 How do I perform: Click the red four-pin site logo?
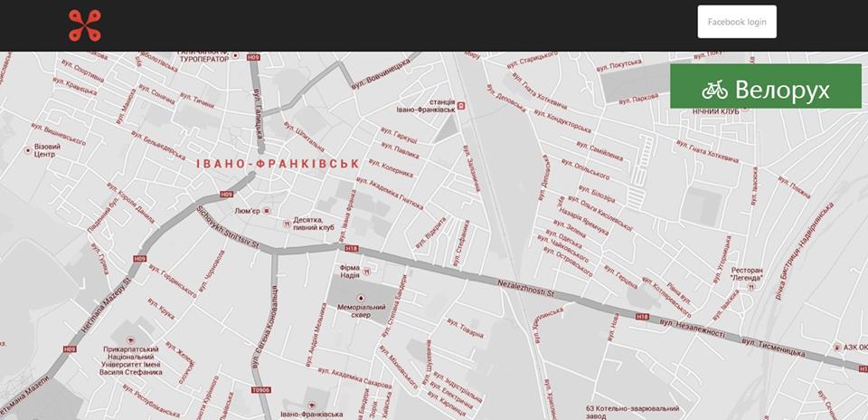coord(85,25)
